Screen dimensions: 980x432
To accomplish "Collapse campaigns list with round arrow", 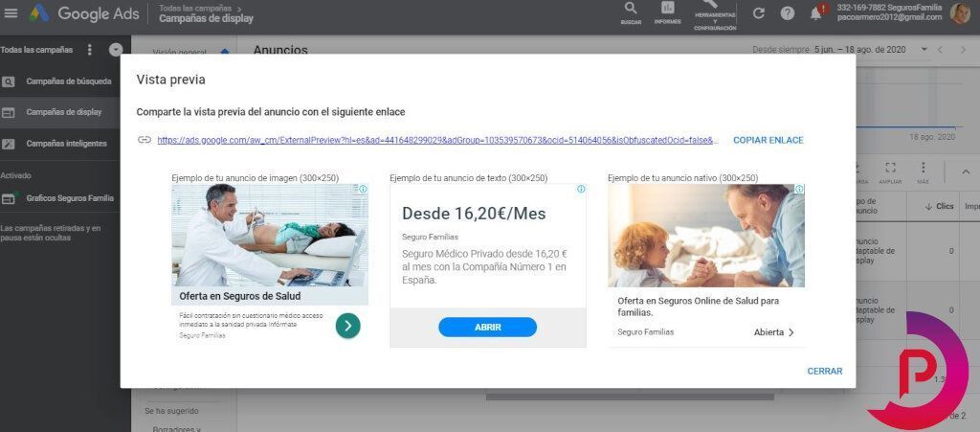I will (116, 50).
